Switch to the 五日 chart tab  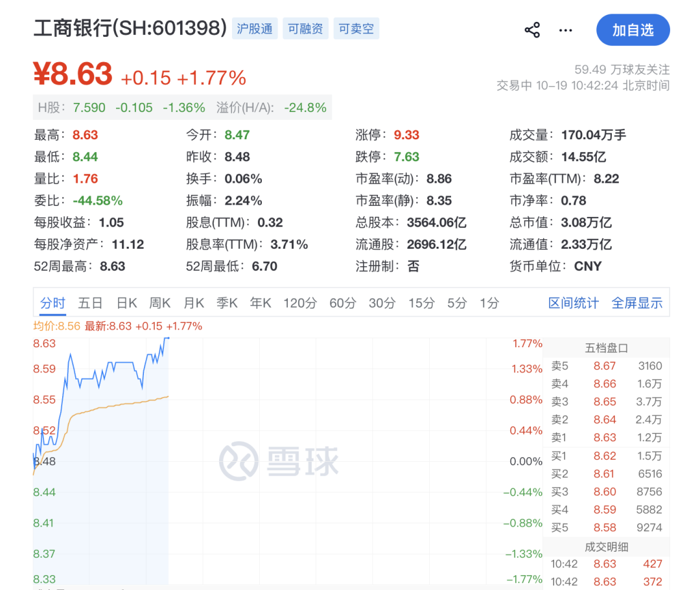tap(91, 303)
